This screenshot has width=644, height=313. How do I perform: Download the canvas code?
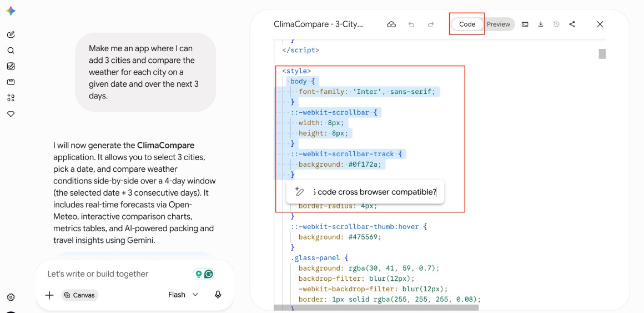coord(541,24)
